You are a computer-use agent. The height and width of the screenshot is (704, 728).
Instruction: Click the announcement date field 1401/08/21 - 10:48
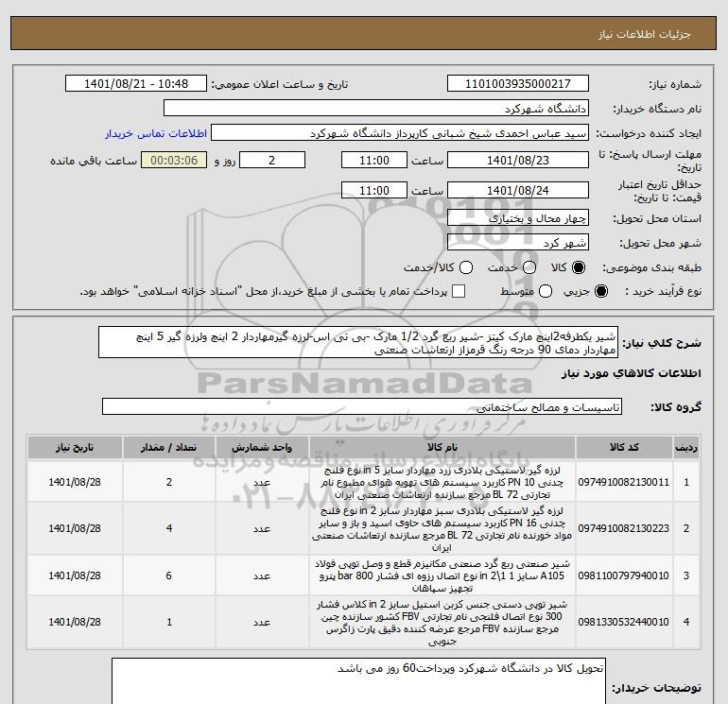coord(136,84)
